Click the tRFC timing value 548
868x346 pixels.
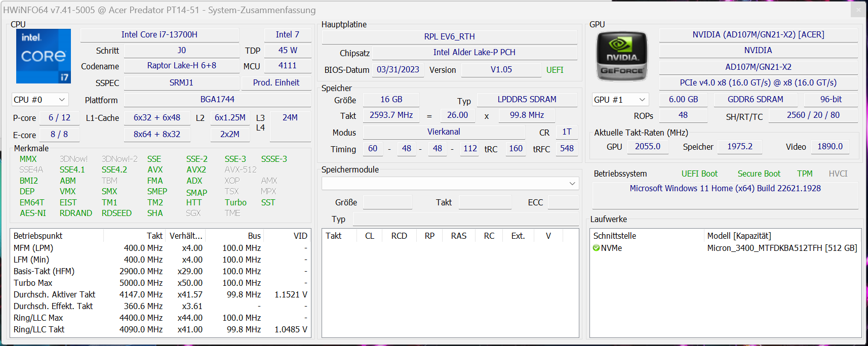click(x=567, y=148)
